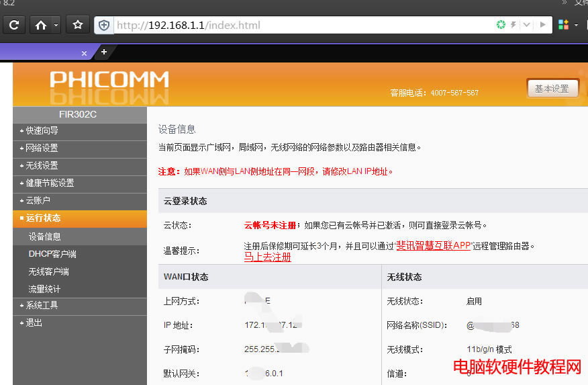Open the dropdown next to home button
This screenshot has height=385, width=588.
[x=56, y=26]
